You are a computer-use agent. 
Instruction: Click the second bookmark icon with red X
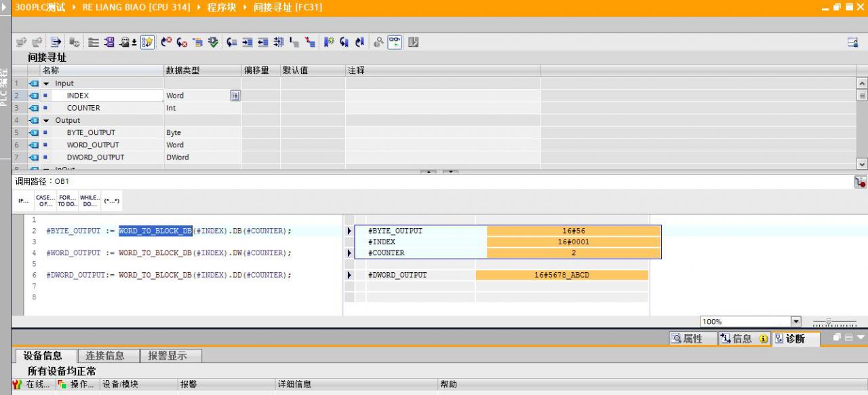tap(182, 42)
